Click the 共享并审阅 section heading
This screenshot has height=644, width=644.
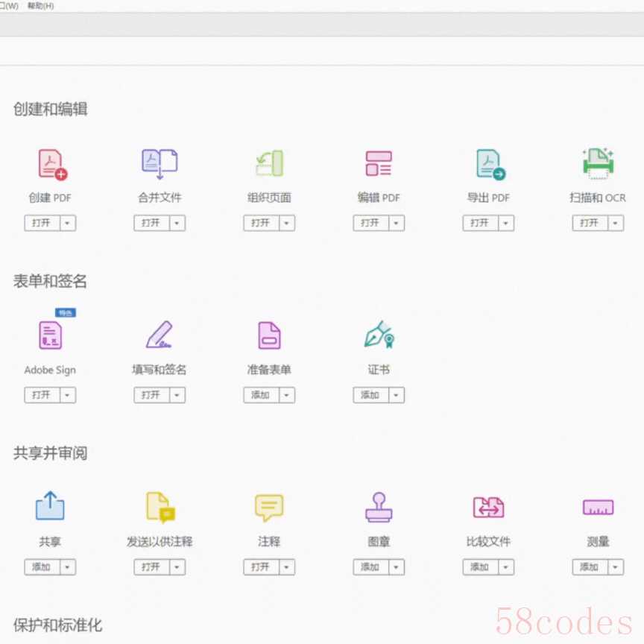50,453
